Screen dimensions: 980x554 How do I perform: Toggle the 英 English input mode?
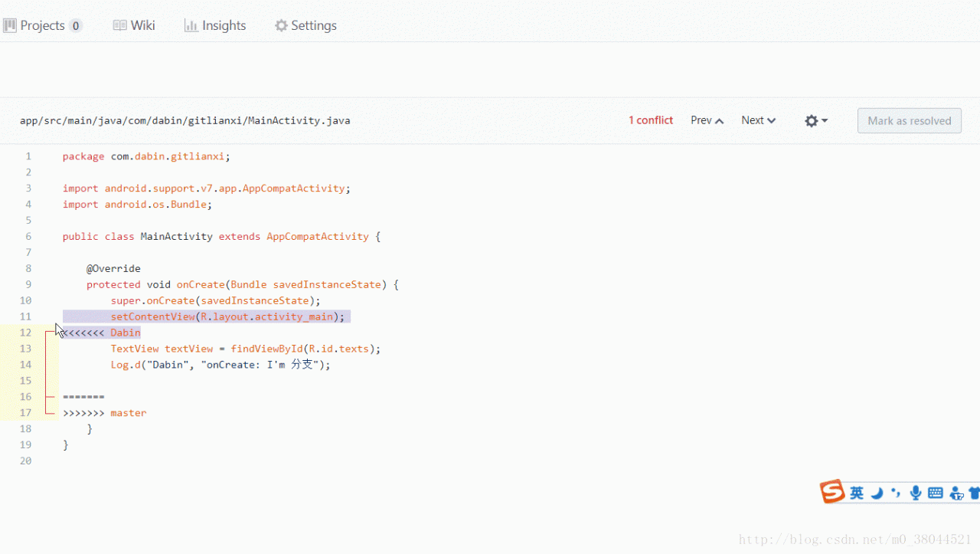point(857,493)
